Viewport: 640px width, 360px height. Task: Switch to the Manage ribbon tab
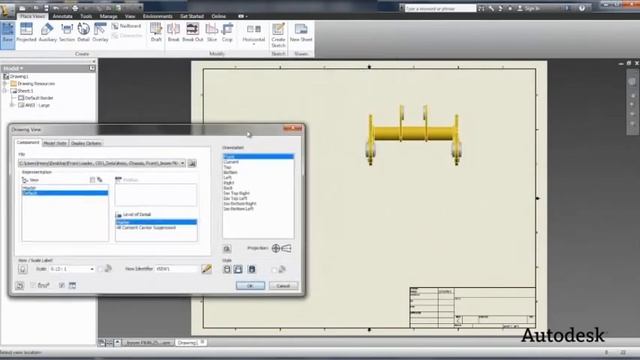108,16
